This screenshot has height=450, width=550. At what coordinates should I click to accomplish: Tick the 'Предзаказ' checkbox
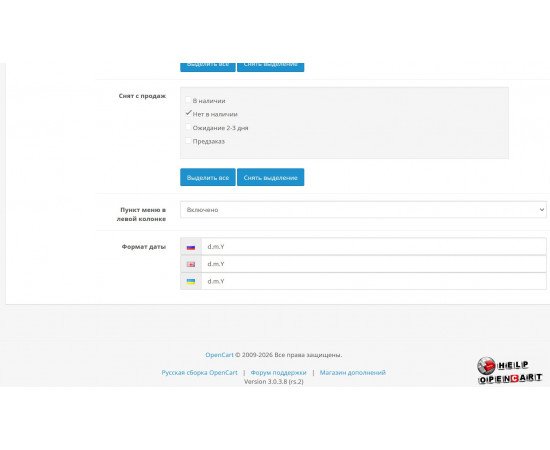[x=188, y=141]
